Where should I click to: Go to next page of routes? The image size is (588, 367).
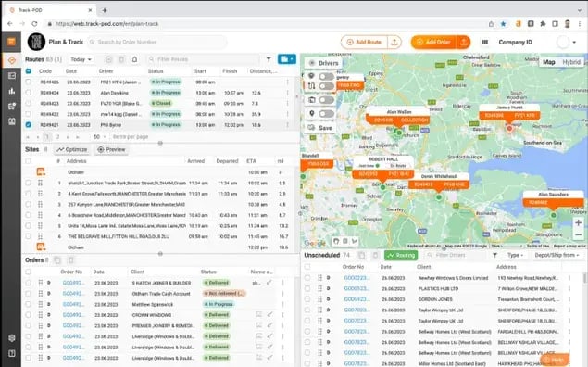click(x=68, y=137)
